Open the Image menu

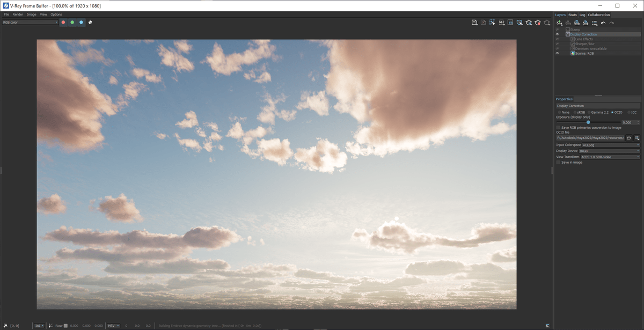tap(31, 14)
